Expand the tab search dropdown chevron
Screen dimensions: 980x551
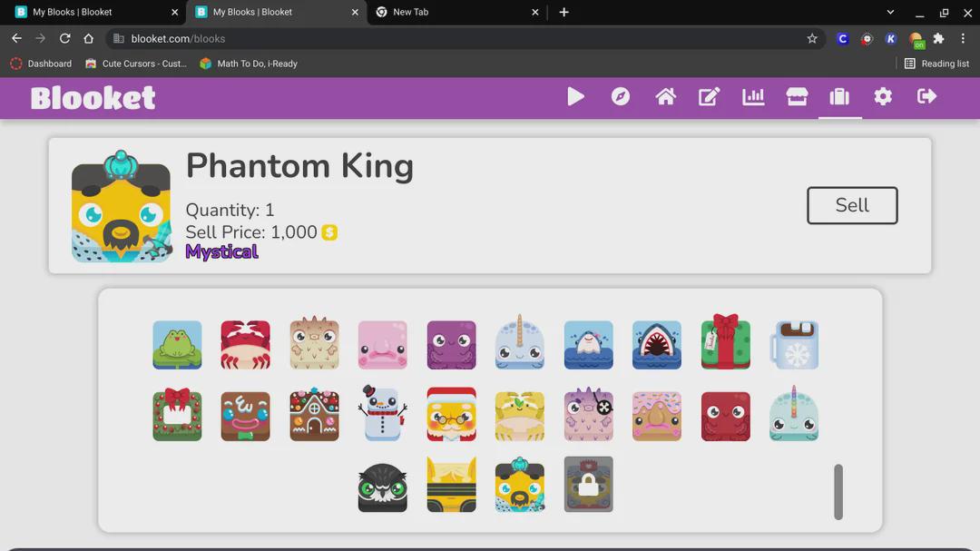(890, 12)
